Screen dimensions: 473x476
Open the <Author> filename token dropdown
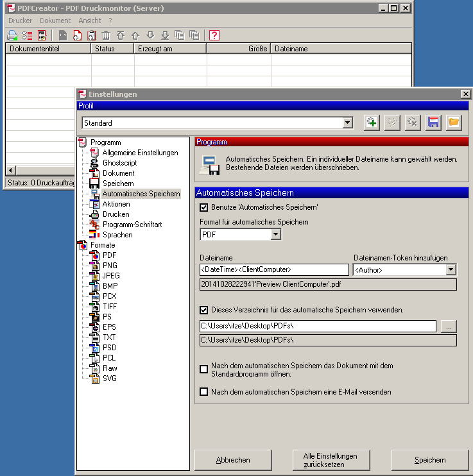click(x=451, y=269)
